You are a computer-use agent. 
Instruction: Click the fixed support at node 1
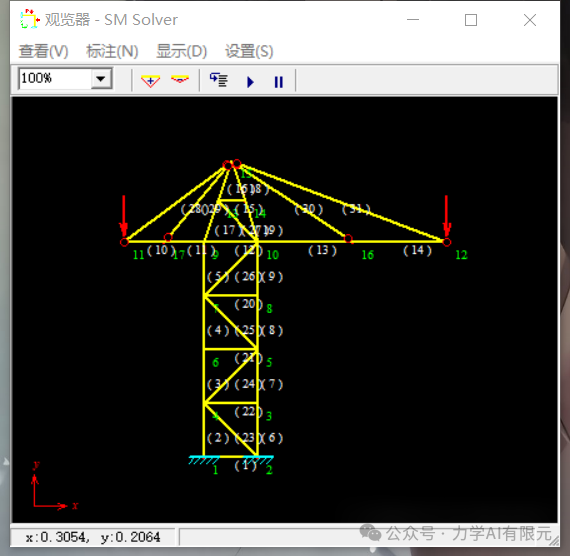[x=204, y=460]
